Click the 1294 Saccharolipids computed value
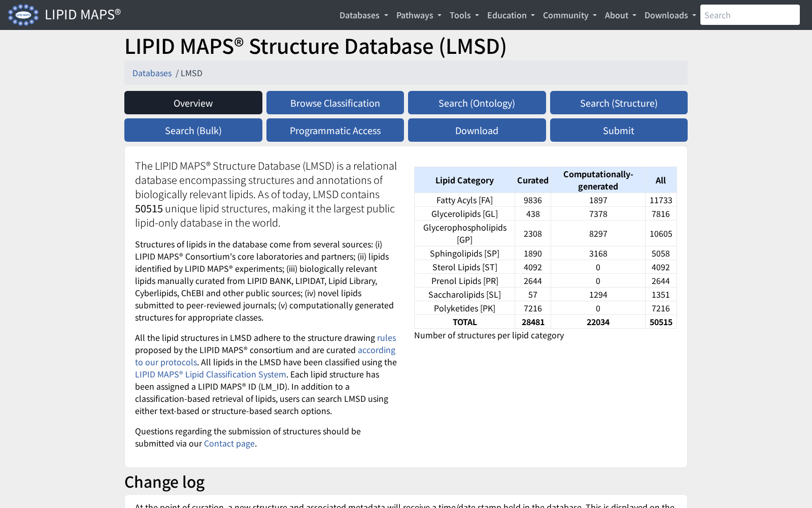 [x=598, y=295]
